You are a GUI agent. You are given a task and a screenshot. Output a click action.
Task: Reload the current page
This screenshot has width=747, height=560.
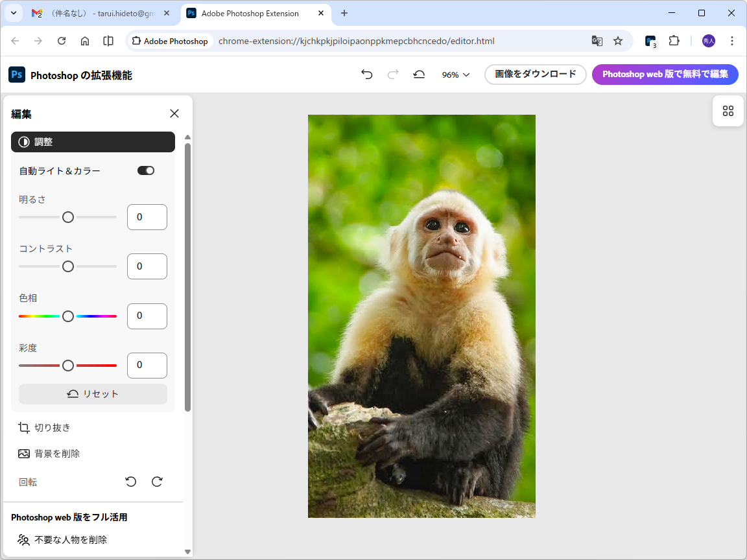62,41
